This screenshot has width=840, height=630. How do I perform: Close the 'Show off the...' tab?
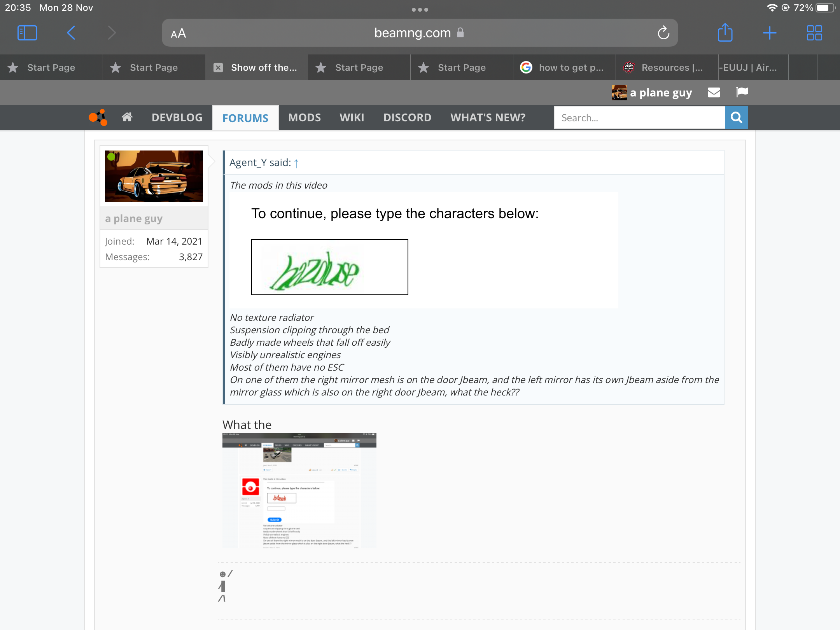(218, 68)
